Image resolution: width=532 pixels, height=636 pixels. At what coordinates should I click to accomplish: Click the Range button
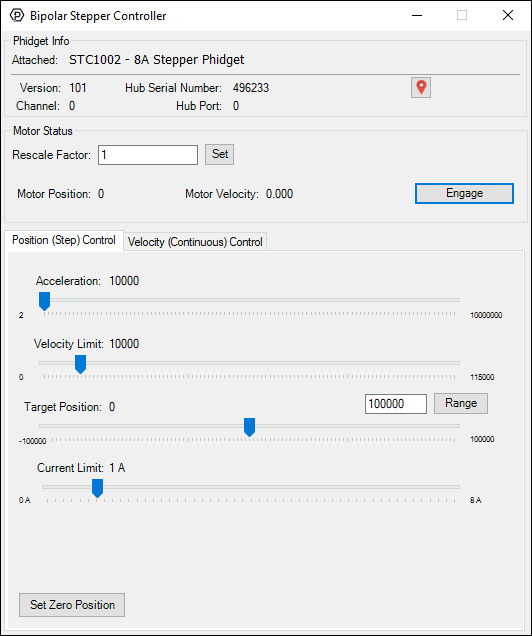click(x=461, y=403)
